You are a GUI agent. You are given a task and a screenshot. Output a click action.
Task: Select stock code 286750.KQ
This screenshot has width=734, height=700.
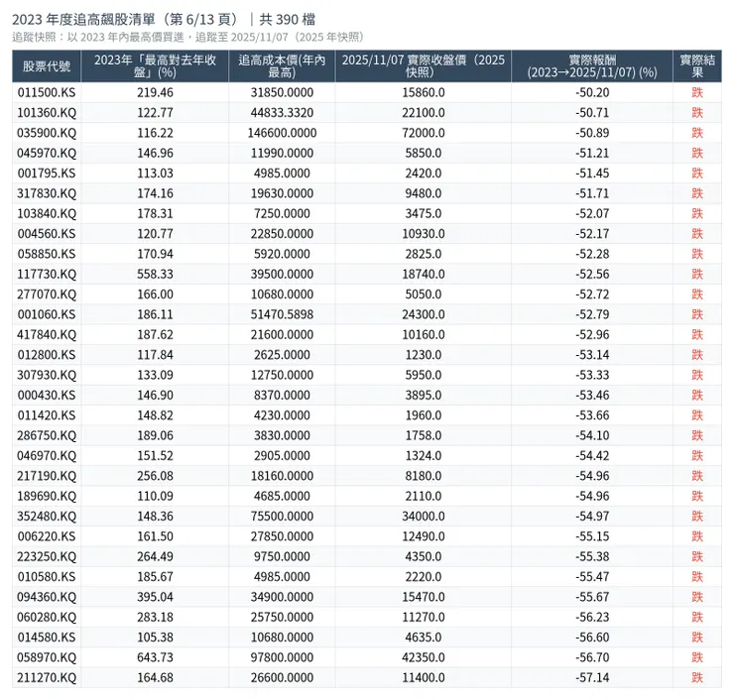(x=47, y=435)
